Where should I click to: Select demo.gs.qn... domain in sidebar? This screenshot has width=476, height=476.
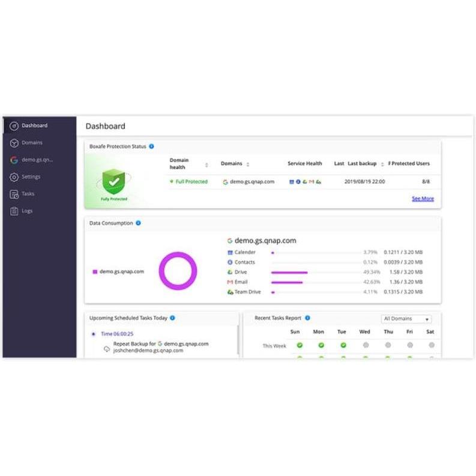point(40,160)
